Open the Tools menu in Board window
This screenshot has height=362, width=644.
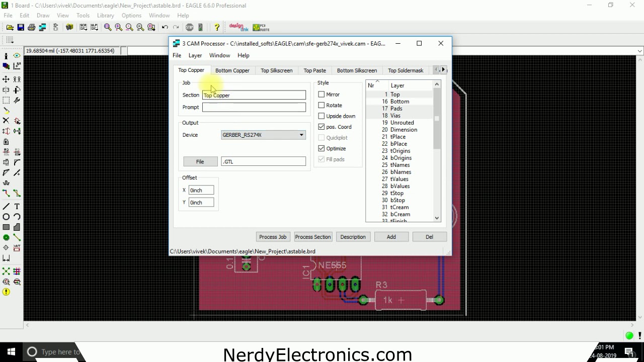tap(83, 16)
